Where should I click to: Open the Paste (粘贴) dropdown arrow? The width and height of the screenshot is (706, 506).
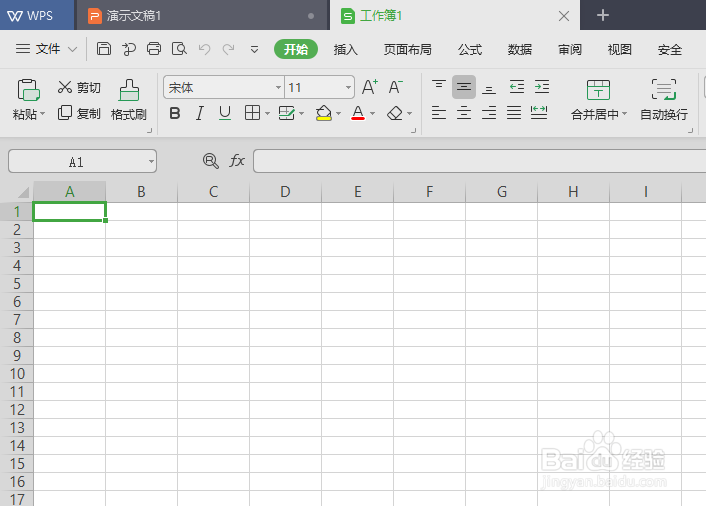(x=43, y=114)
